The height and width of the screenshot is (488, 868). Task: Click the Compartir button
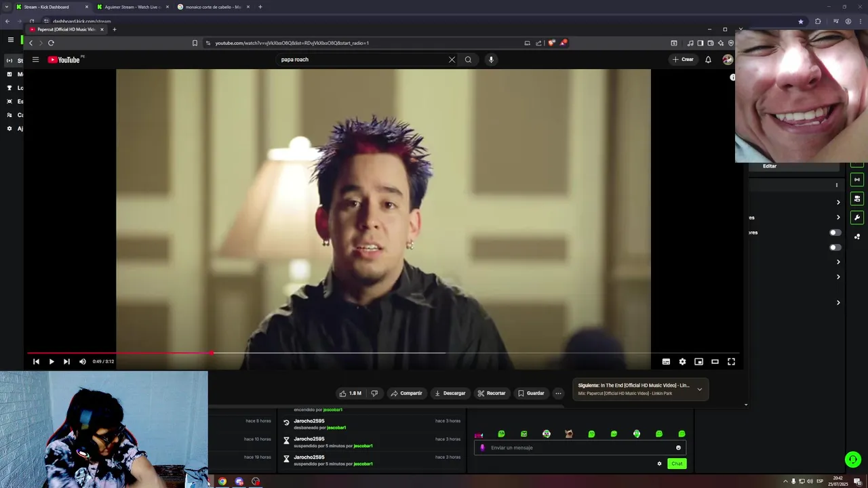coord(406,393)
